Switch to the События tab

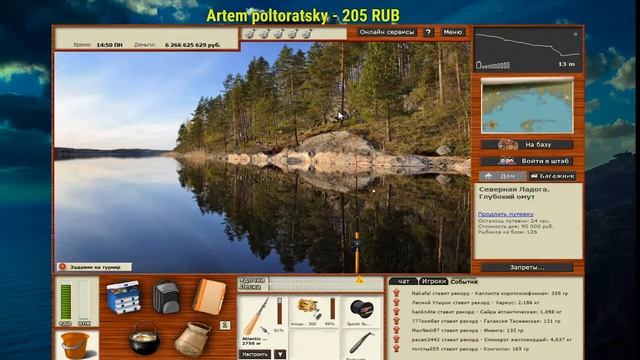tap(464, 282)
